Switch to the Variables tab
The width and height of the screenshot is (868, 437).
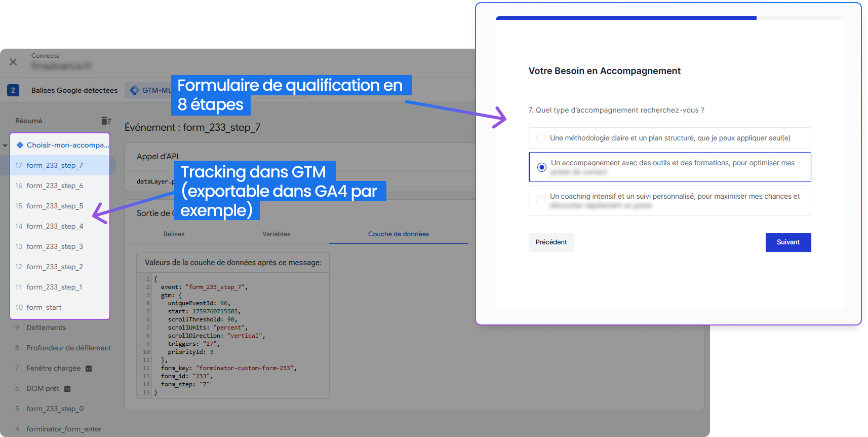tap(276, 234)
